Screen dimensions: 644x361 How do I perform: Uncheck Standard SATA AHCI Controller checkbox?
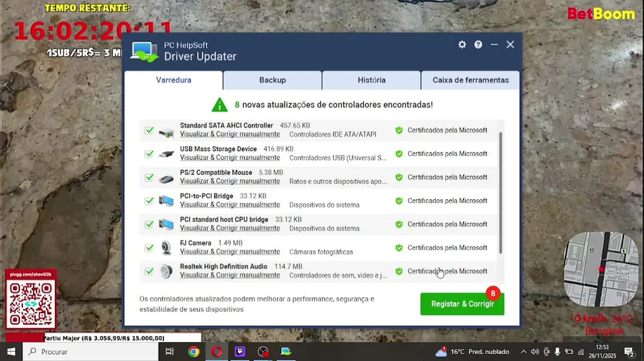(149, 130)
